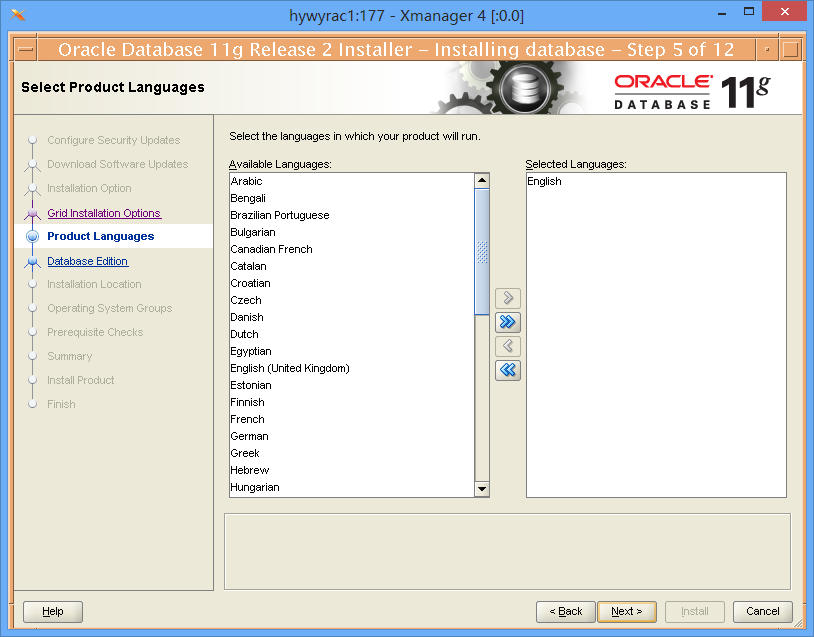Click the Installation Option step
Viewport: 814px width, 637px height.
click(89, 188)
